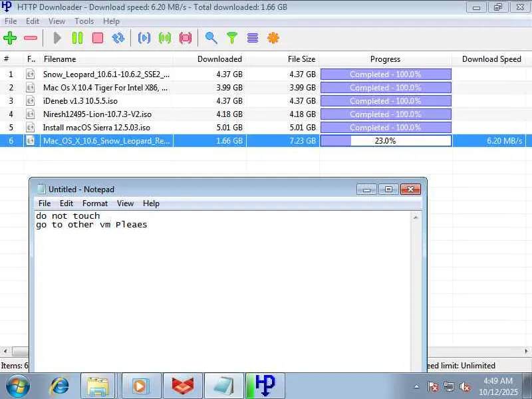
Task: Click HTTP Downloader taskbar button
Action: pyautogui.click(x=265, y=386)
